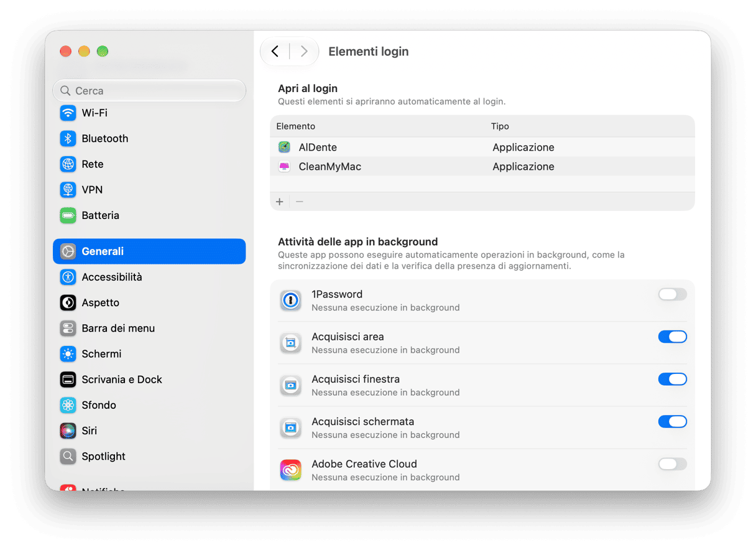The width and height of the screenshot is (756, 550).
Task: Select Wi-Fi label in the sidebar
Action: click(94, 113)
